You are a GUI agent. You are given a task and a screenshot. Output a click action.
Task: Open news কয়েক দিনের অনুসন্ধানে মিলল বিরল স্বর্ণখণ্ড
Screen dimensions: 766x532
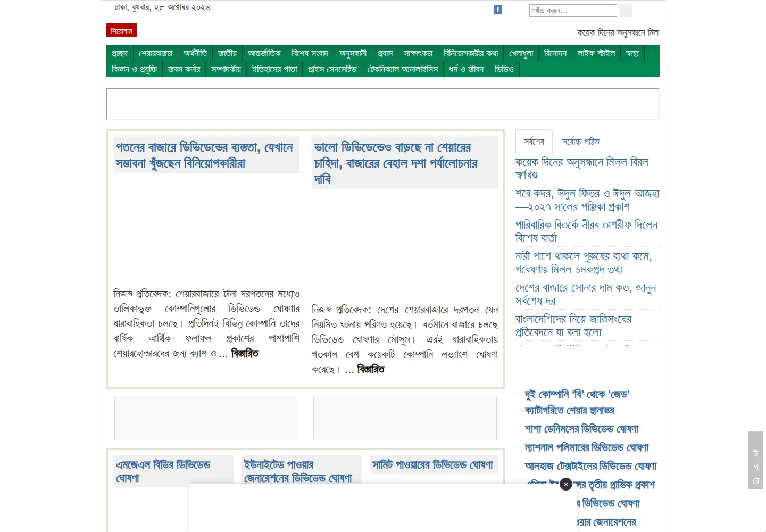[582, 168]
